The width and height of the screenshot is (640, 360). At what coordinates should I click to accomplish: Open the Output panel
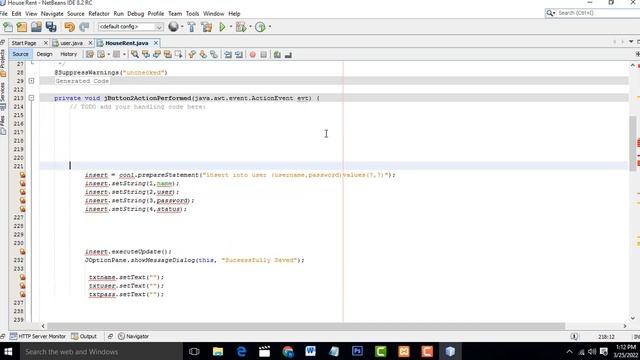(x=84, y=336)
